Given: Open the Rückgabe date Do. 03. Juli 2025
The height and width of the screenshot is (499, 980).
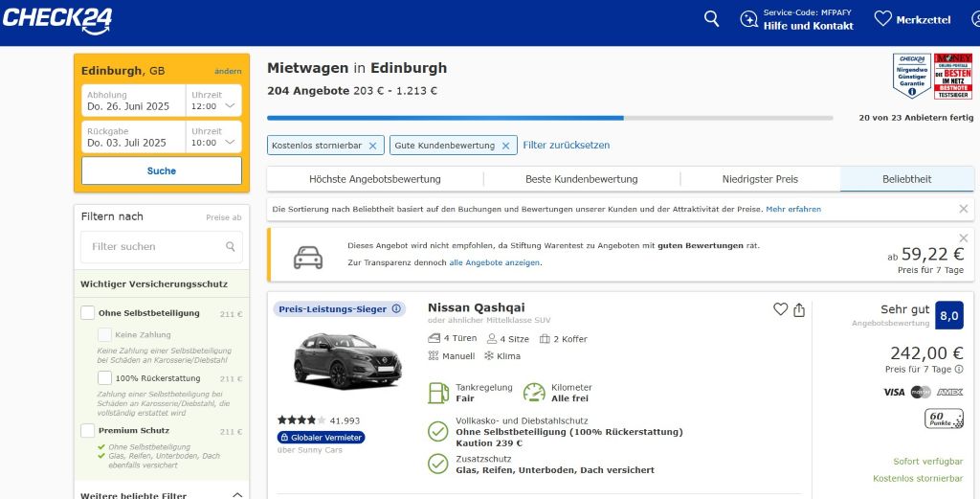Looking at the screenshot, I should point(133,137).
